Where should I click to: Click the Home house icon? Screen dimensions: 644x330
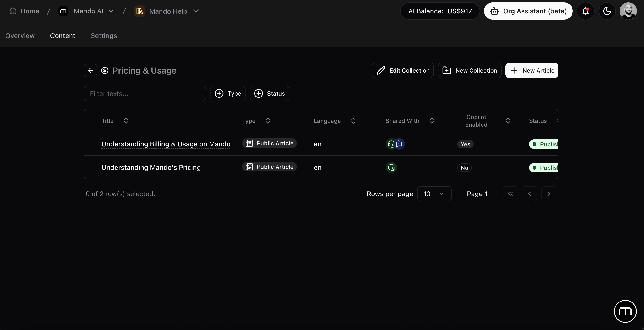pos(13,11)
